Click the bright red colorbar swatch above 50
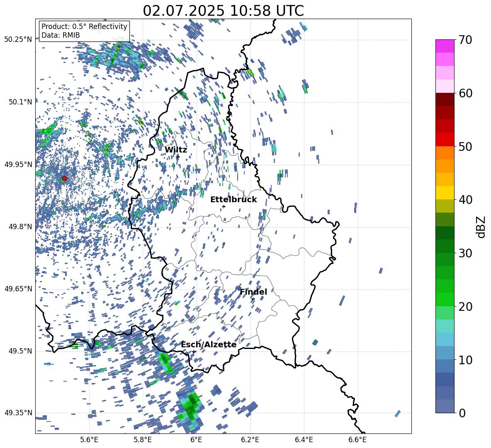491x448 pixels. (445, 139)
